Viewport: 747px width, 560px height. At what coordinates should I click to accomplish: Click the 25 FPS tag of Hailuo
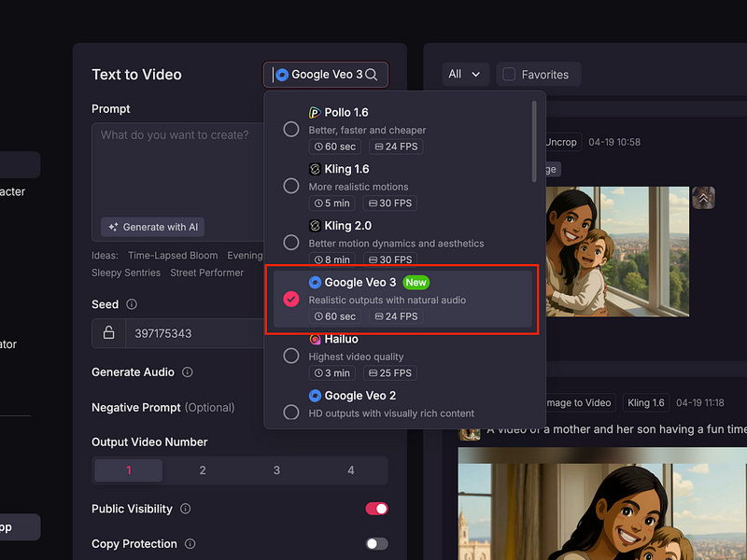(x=389, y=372)
